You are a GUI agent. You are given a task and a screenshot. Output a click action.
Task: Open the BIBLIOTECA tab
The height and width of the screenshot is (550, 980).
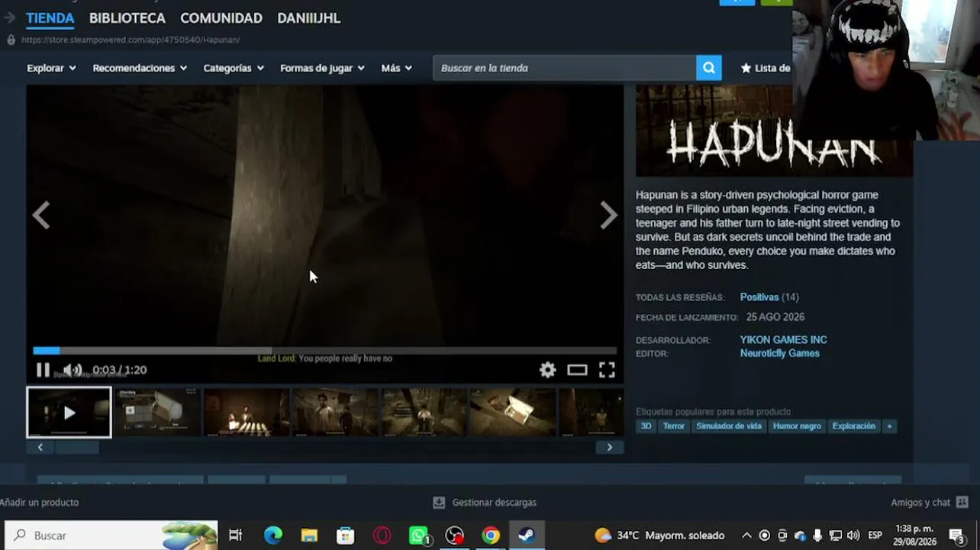(127, 18)
